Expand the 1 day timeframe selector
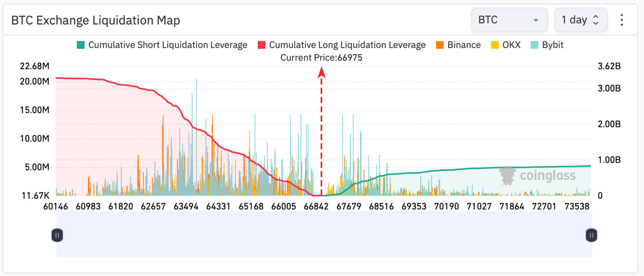 581,20
